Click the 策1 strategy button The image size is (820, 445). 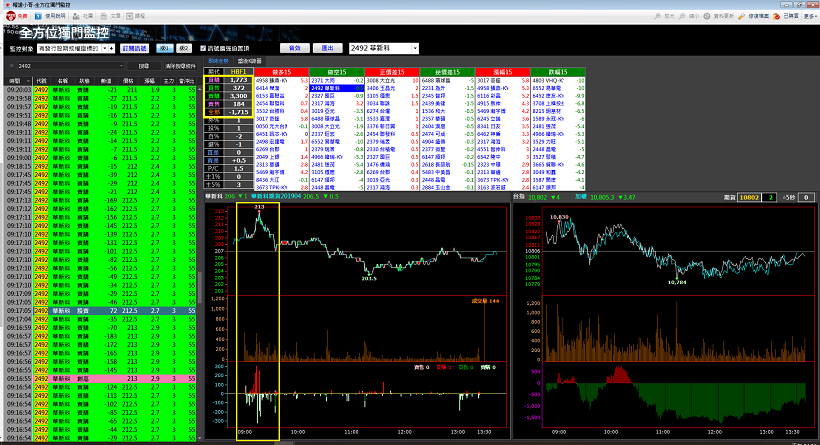[x=165, y=49]
